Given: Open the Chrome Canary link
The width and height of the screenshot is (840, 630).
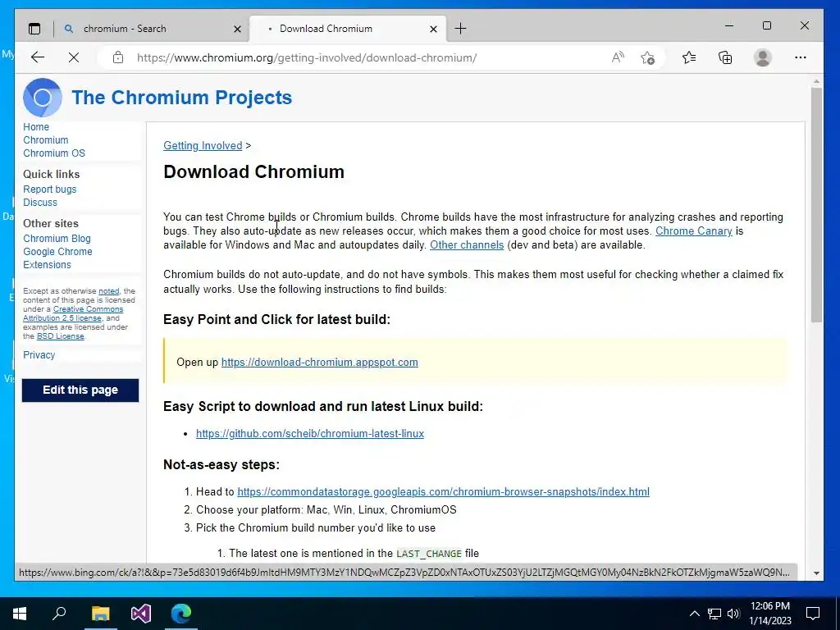Looking at the screenshot, I should [x=694, y=231].
